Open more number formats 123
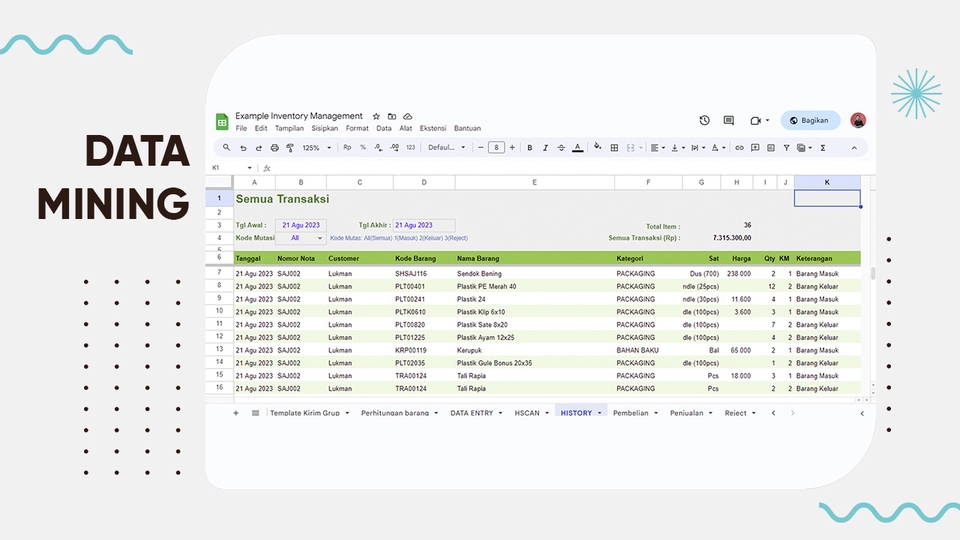Viewport: 960px width, 540px height. click(411, 148)
